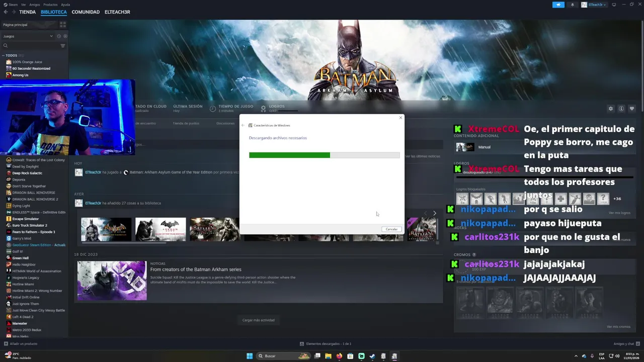Open the Productos menu
644x362 pixels.
click(x=50, y=5)
